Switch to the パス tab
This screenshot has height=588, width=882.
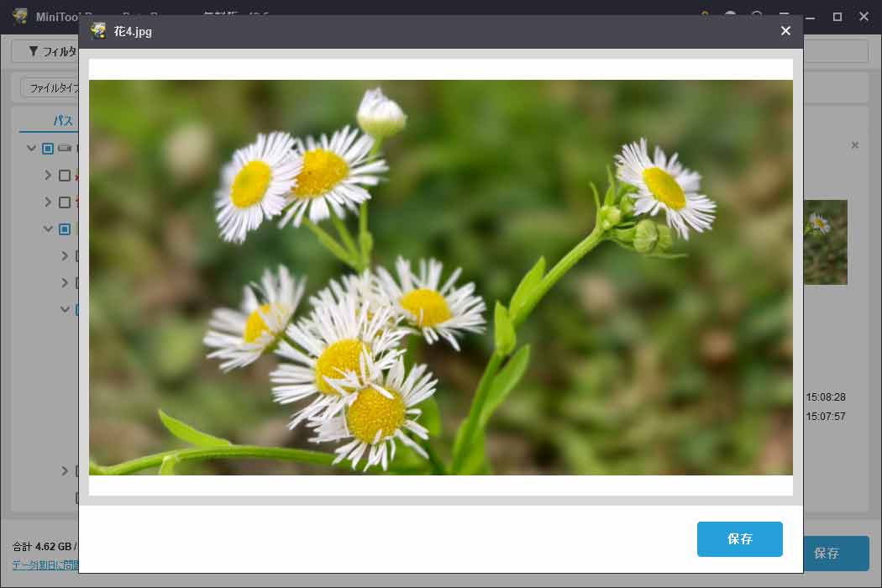pos(63,120)
